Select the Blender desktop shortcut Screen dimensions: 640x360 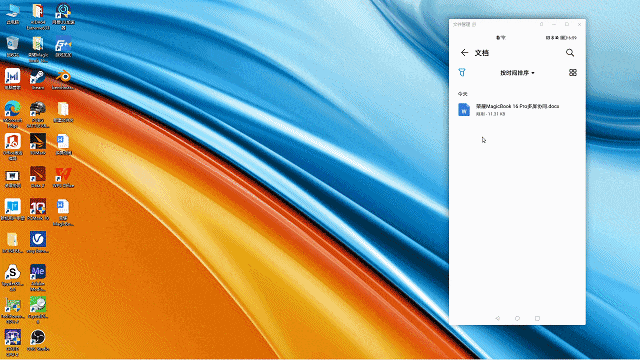click(x=63, y=80)
